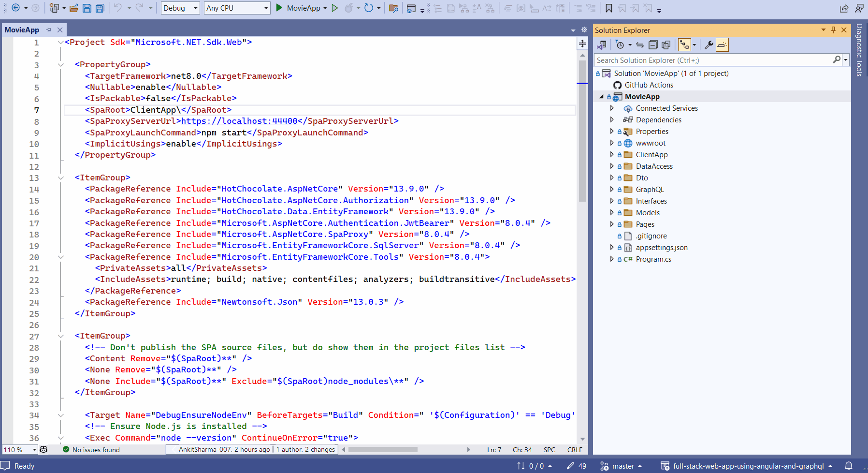Start debugging with the green MovieApp play button
This screenshot has width=868, height=473.
(x=279, y=8)
